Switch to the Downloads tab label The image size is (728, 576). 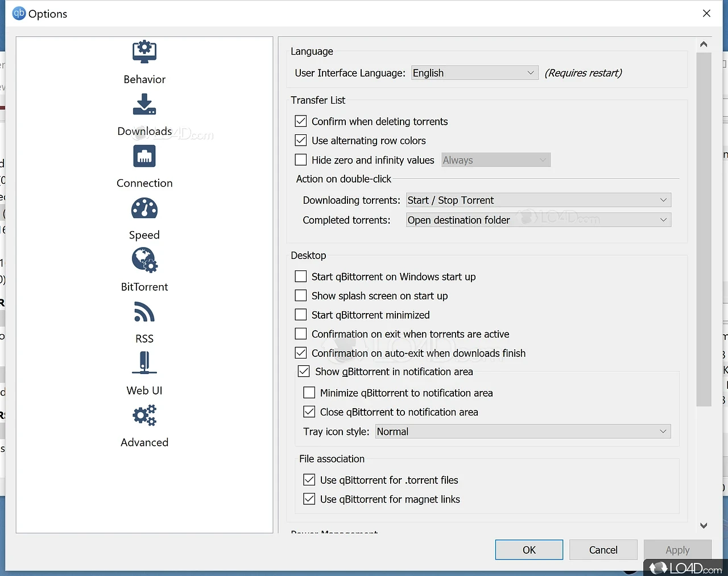pos(144,131)
